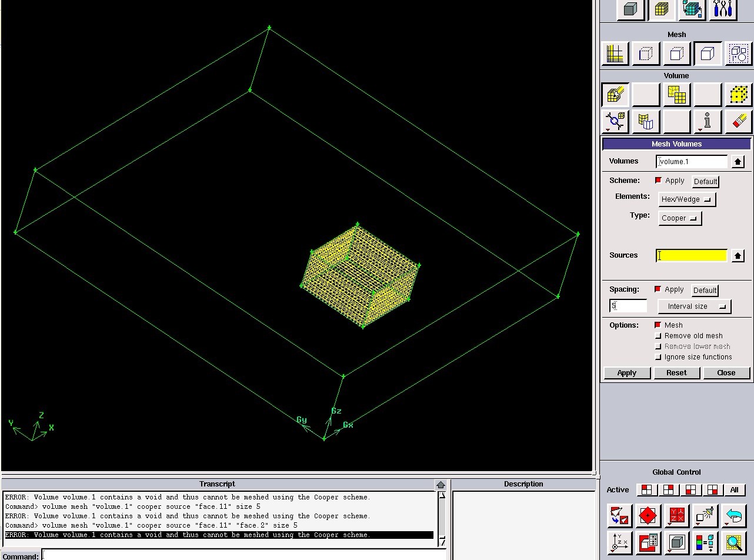Click the Transcript scrollbar up arrow
The height and width of the screenshot is (560, 754).
click(441, 485)
